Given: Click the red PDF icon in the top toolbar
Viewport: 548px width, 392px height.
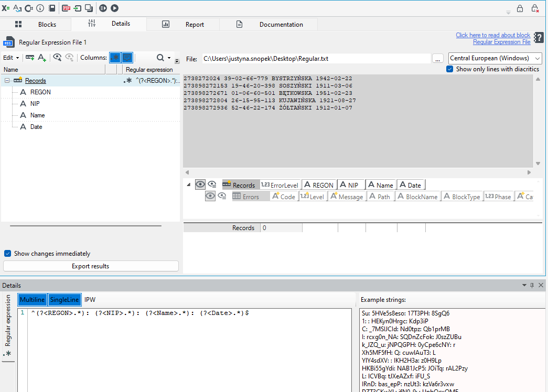Looking at the screenshot, I should point(66,8).
